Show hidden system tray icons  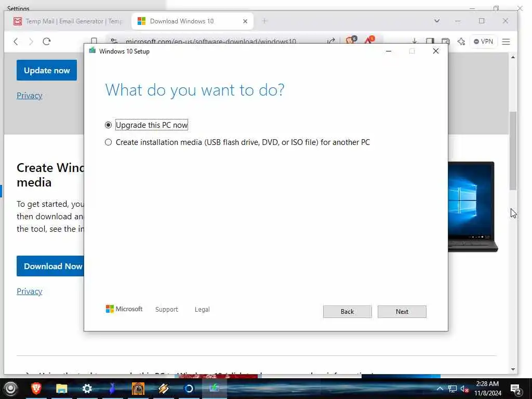440,389
